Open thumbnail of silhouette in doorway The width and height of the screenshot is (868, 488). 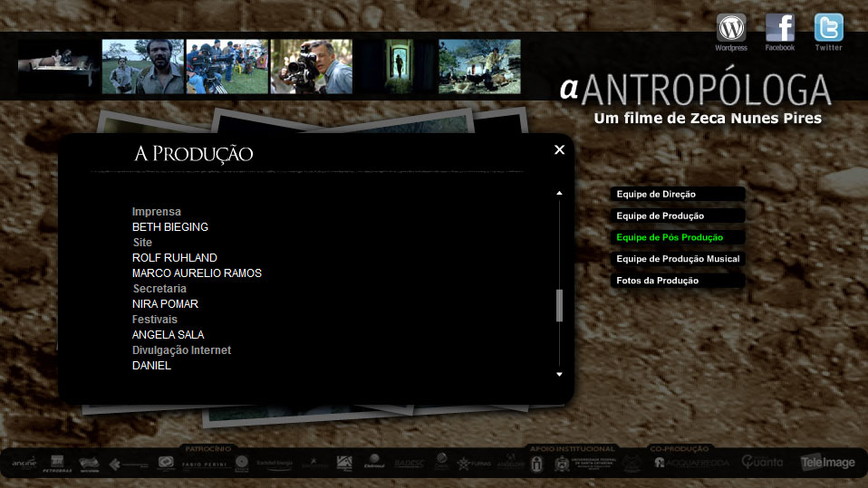click(395, 66)
